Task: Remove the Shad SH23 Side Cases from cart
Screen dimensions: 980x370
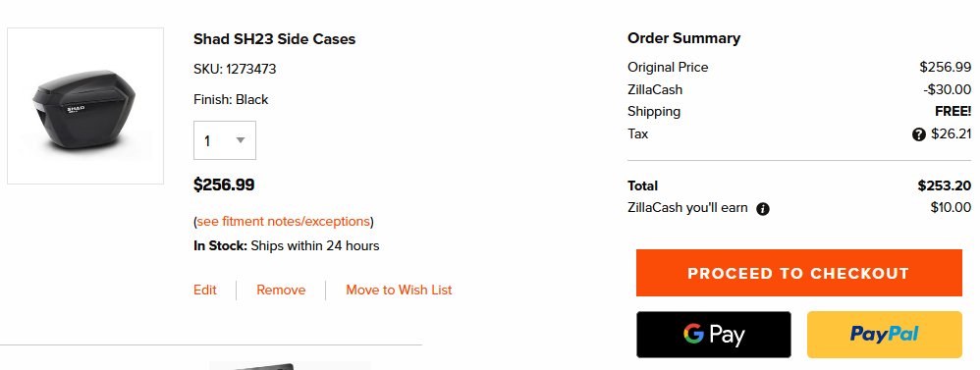Action: pos(281,290)
